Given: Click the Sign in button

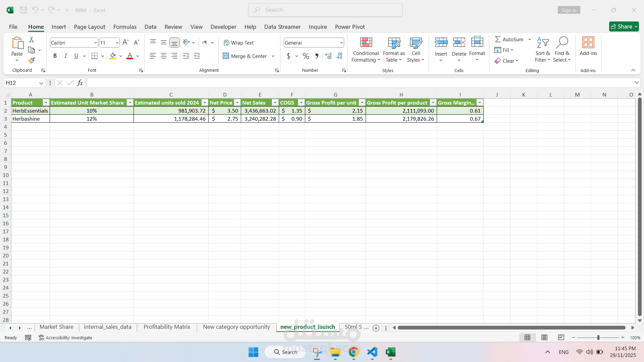Looking at the screenshot, I should 569,10.
